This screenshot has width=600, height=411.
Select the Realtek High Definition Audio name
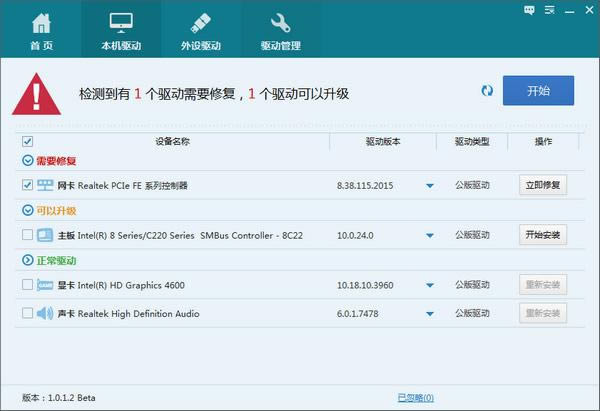[129, 314]
